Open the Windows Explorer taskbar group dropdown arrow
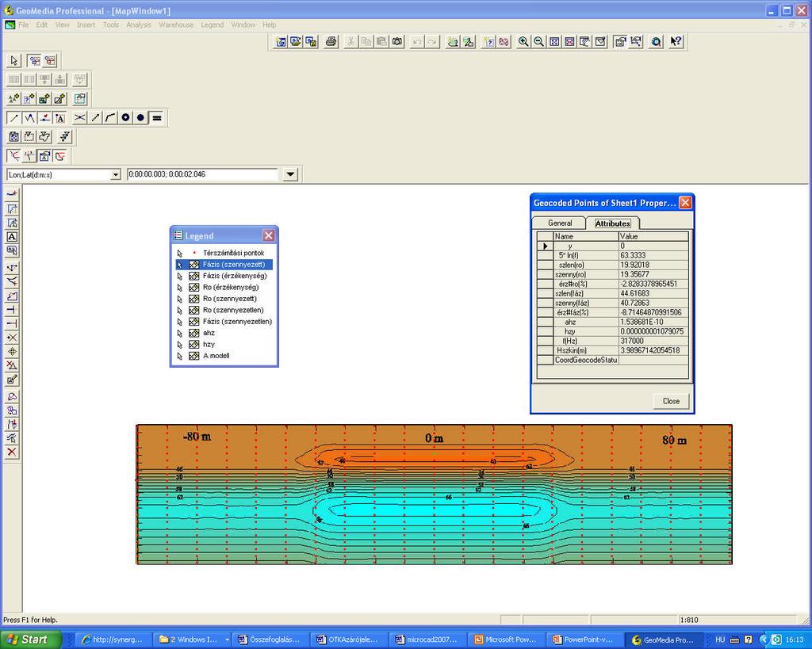The image size is (812, 649). [x=226, y=639]
